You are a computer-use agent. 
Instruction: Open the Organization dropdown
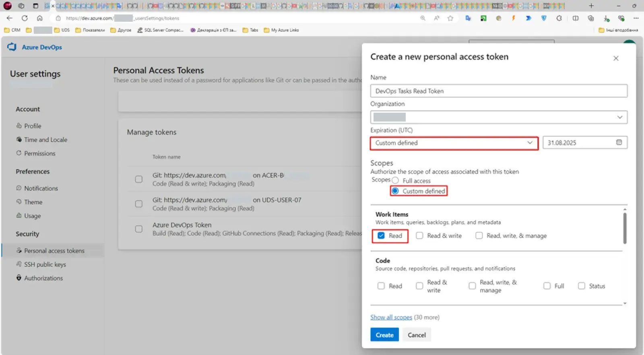499,117
